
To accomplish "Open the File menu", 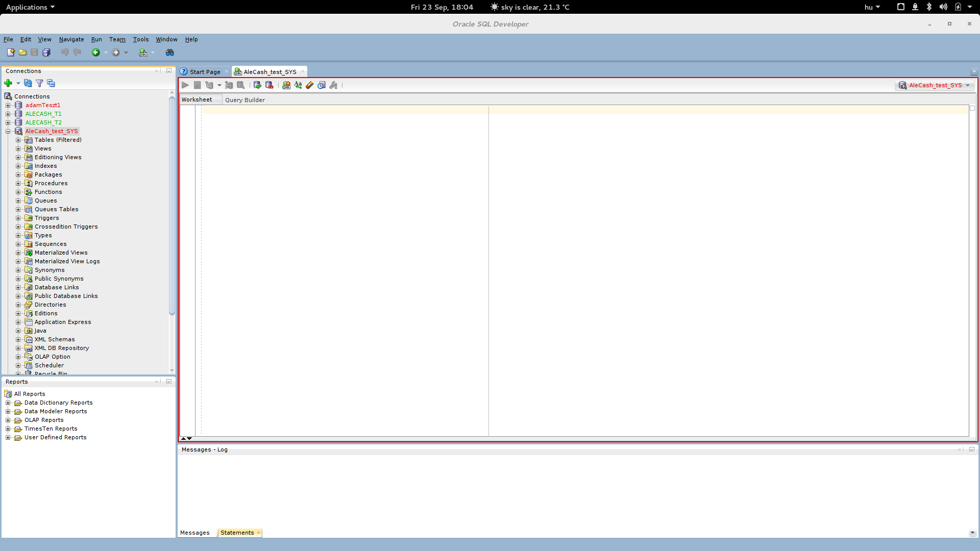I will (x=8, y=39).
